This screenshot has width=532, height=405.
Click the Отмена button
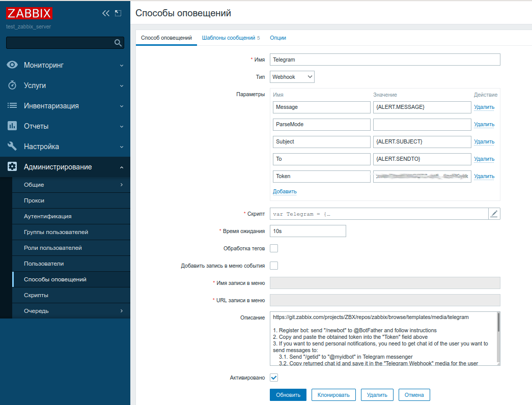(414, 395)
